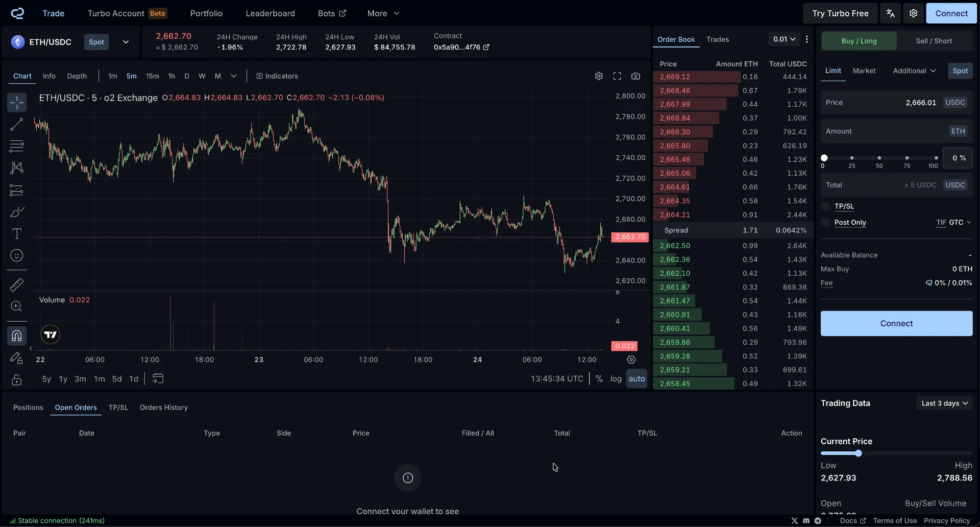Switch to the Trades tab

coord(717,39)
